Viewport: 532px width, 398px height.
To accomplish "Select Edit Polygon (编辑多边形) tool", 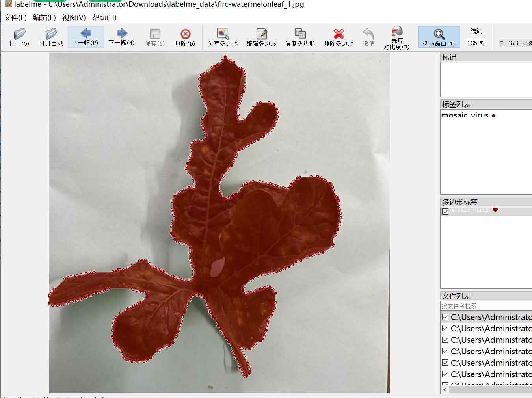I will coord(261,37).
